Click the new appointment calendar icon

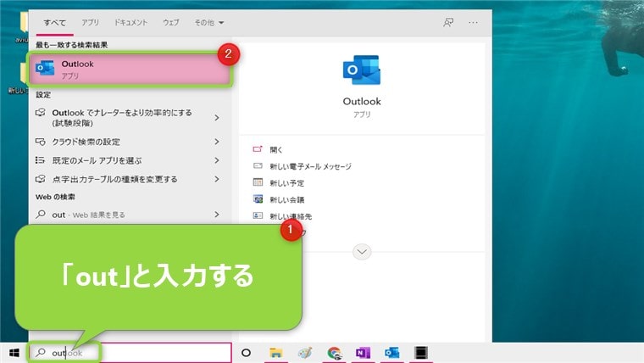point(258,182)
